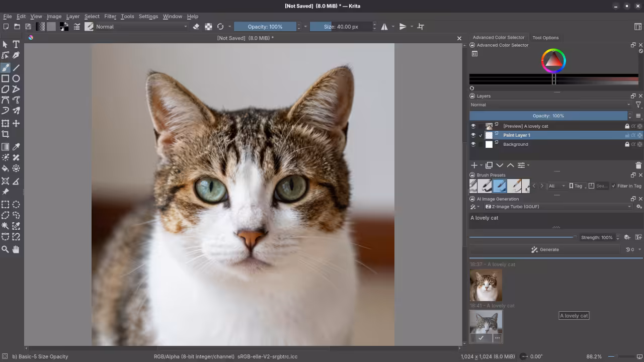The image size is (644, 362).
Task: Click the Generate button
Action: click(x=545, y=249)
